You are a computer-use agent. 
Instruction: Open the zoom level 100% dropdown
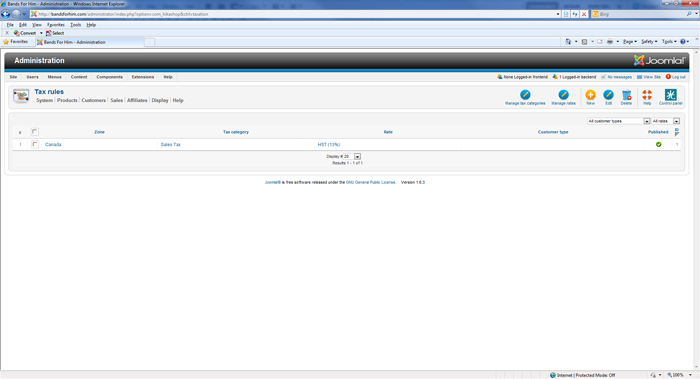coord(690,375)
